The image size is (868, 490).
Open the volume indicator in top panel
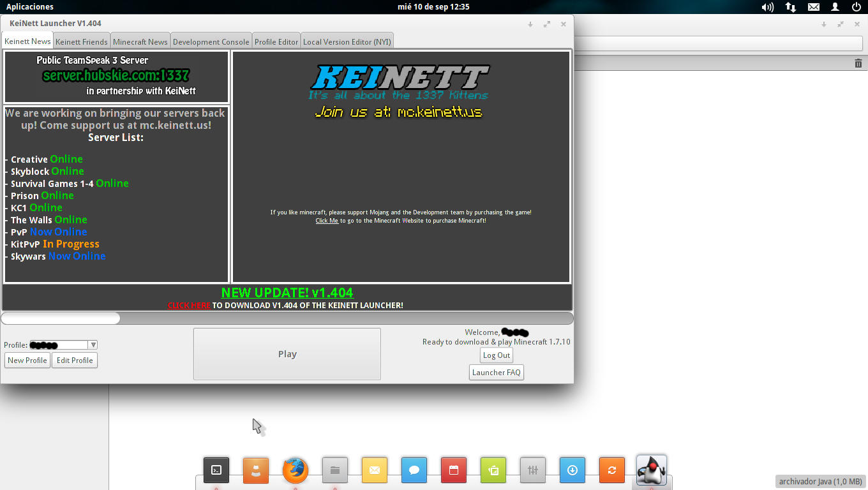pos(768,7)
